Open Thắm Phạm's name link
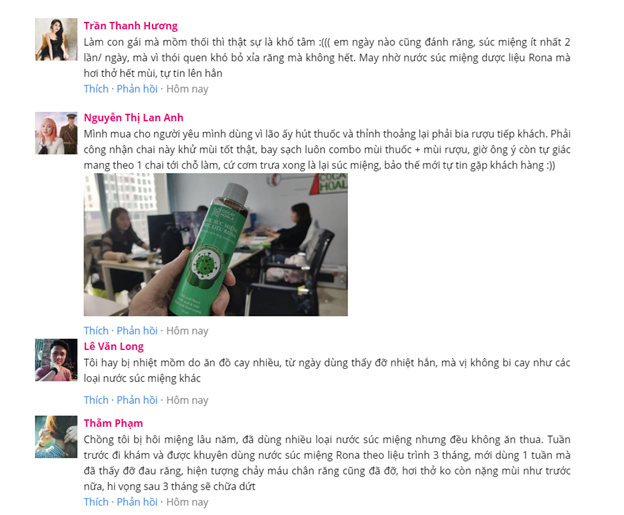This screenshot has height=515, width=624. click(x=113, y=423)
